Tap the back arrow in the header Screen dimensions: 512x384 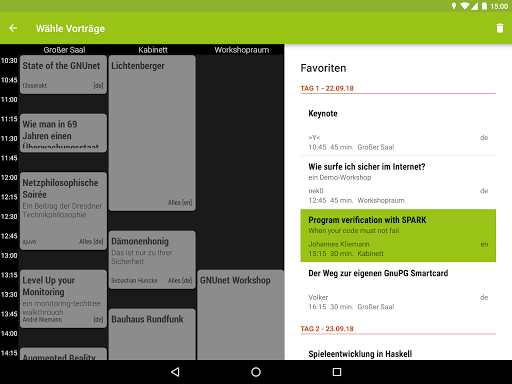pyautogui.click(x=13, y=28)
